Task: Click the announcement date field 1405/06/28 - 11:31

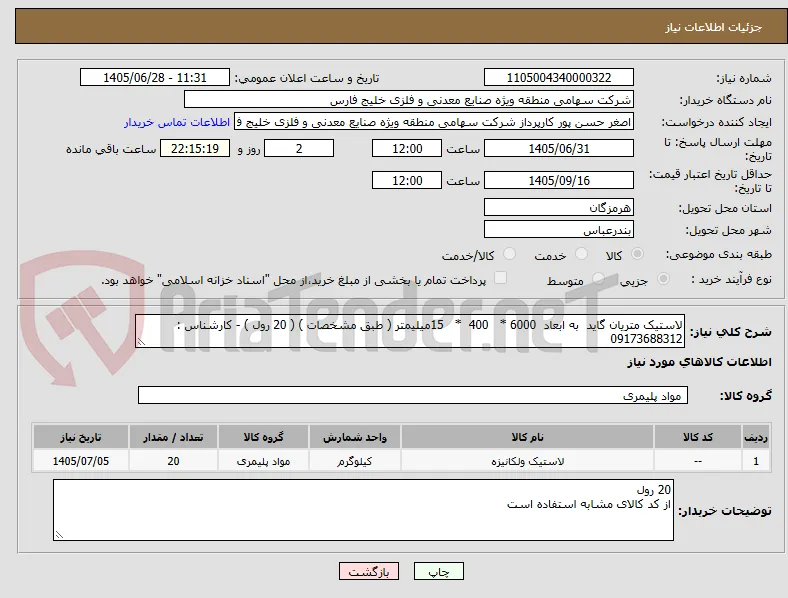Action: [155, 77]
